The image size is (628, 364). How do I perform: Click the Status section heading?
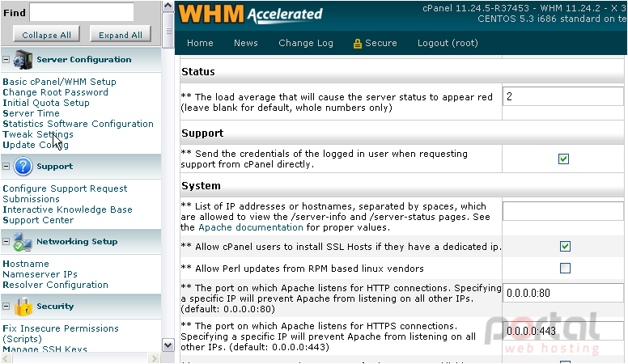[198, 72]
